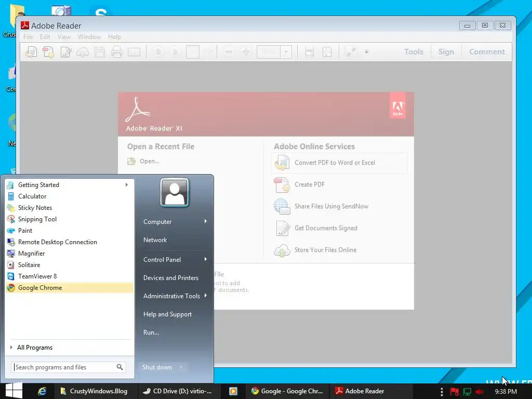
Task: Click the Start menu search magnifier icon
Action: (x=119, y=367)
